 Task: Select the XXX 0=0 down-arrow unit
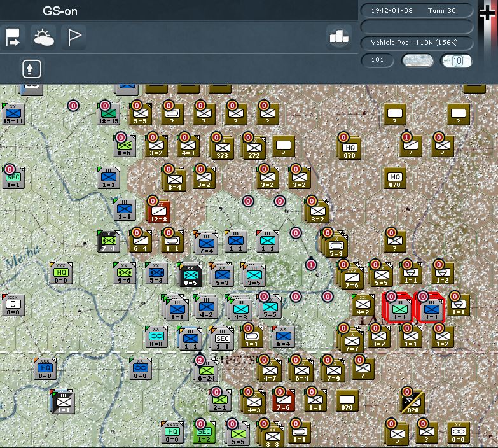point(13,305)
